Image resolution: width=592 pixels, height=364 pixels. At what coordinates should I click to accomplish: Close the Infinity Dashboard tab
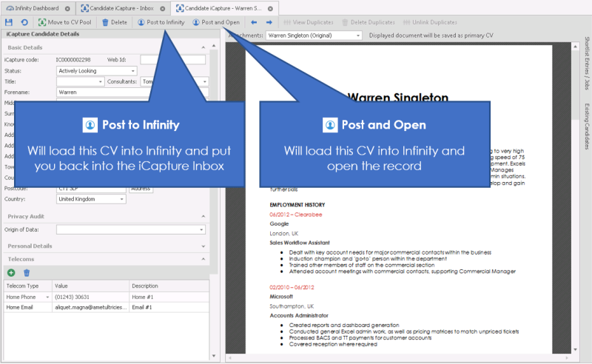pyautogui.click(x=68, y=7)
